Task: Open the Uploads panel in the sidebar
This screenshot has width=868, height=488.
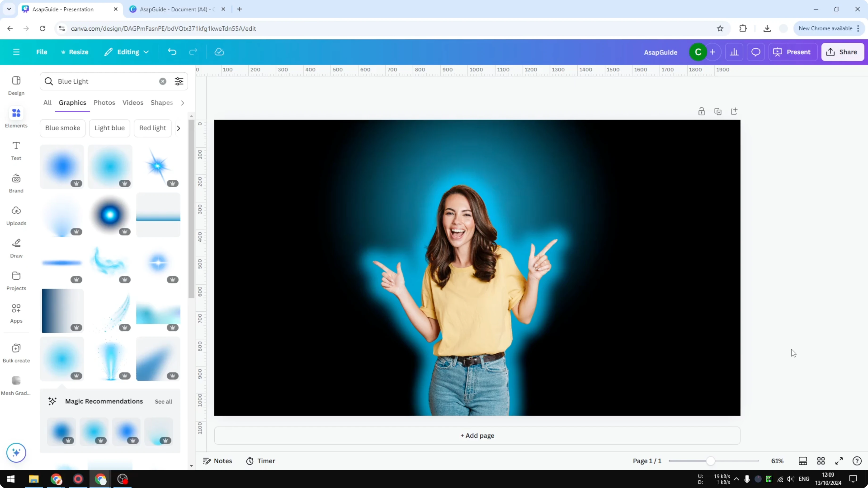Action: click(x=16, y=215)
